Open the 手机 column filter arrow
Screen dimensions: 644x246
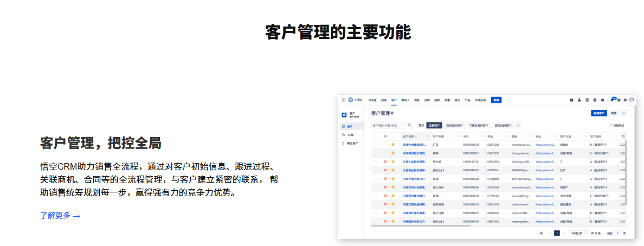(x=482, y=137)
